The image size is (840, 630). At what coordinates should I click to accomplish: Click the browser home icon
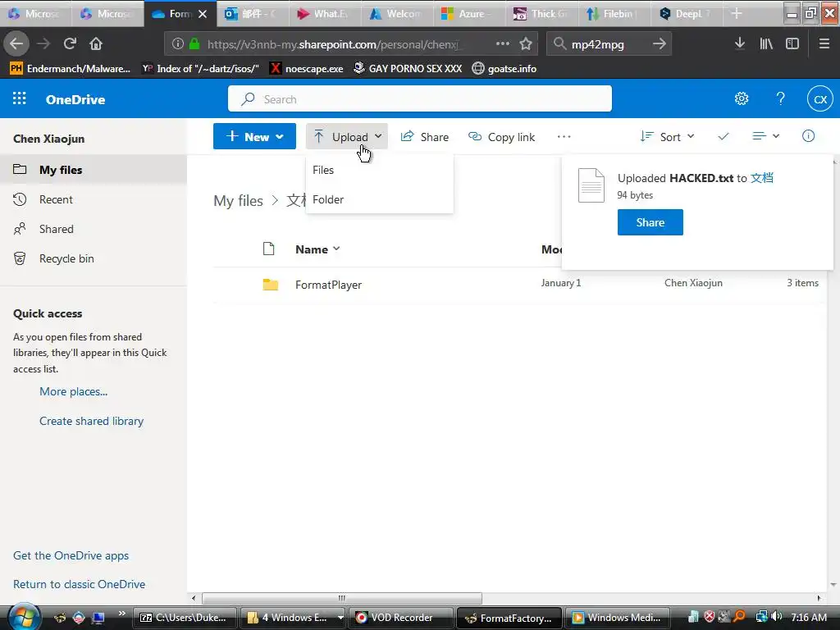[x=95, y=43]
